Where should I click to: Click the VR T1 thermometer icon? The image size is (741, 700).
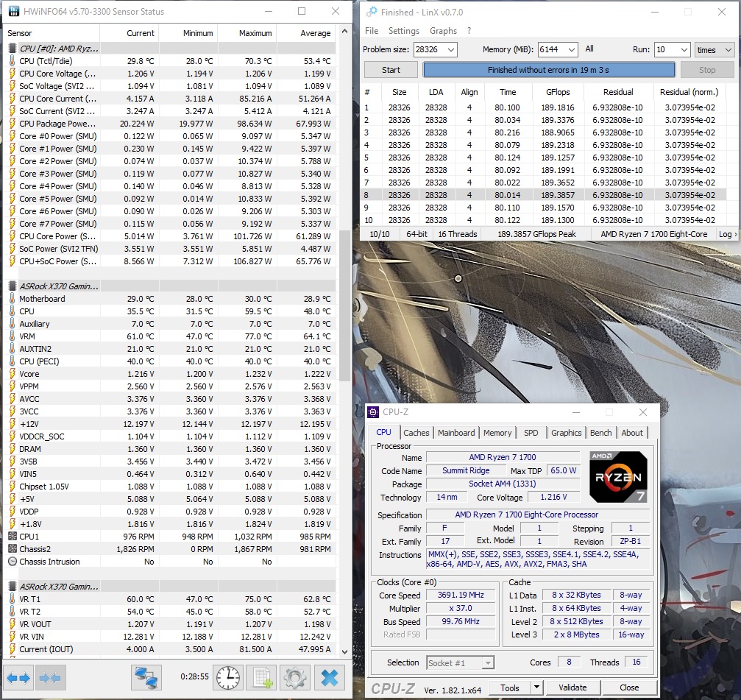tap(13, 599)
